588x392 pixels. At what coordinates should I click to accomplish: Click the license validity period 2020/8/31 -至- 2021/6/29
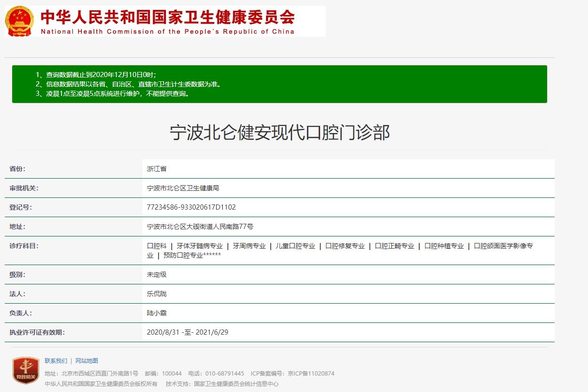pos(187,332)
